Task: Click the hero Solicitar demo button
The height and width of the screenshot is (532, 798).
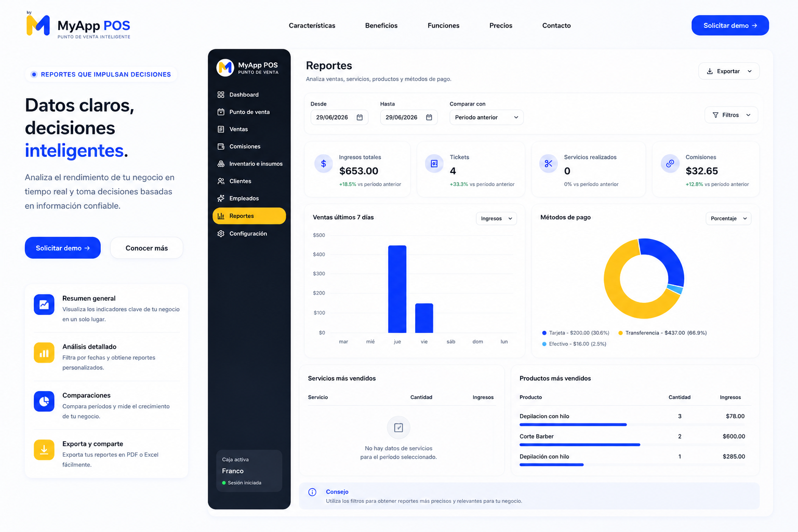Action: point(63,248)
